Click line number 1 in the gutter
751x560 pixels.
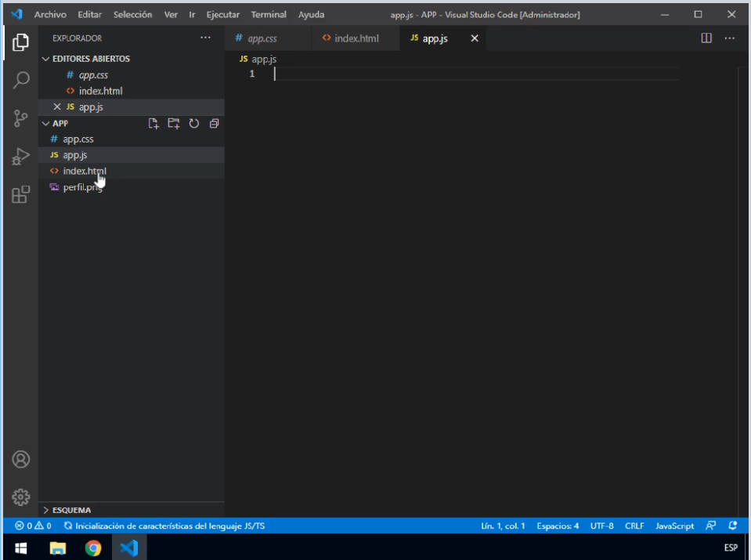click(252, 74)
